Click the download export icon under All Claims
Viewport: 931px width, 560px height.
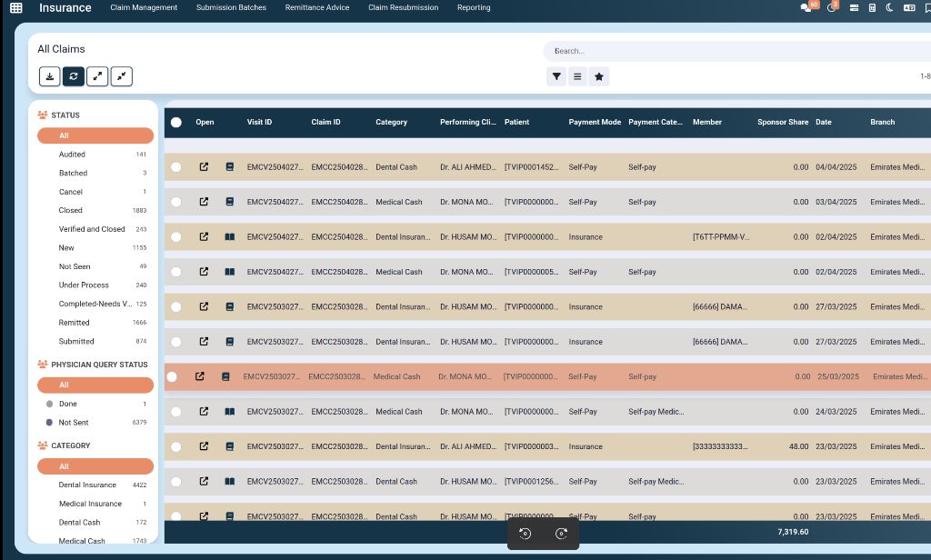click(x=50, y=76)
